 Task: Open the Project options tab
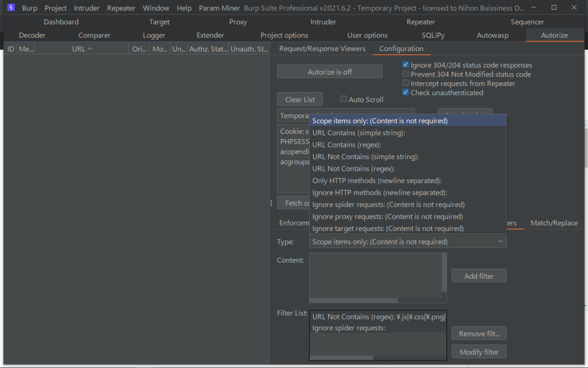click(284, 35)
